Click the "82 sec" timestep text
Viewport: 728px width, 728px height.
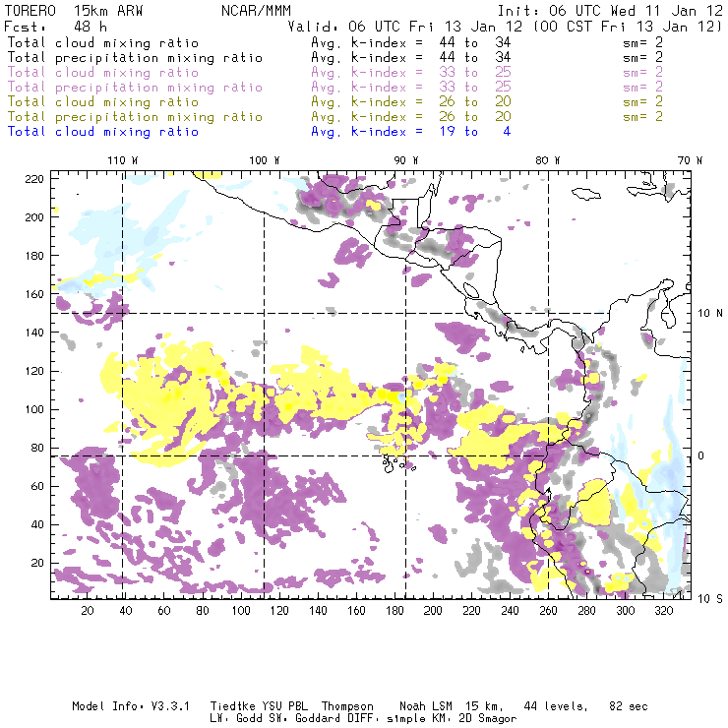click(629, 706)
